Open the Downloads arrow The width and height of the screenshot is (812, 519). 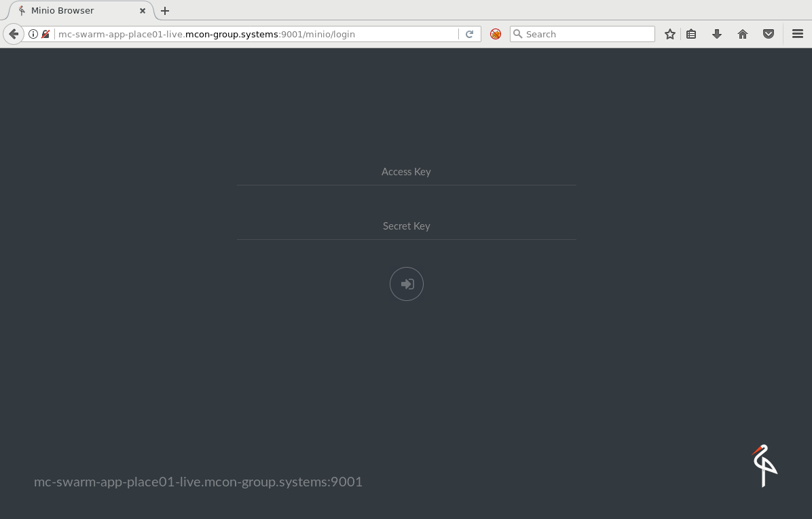[717, 34]
